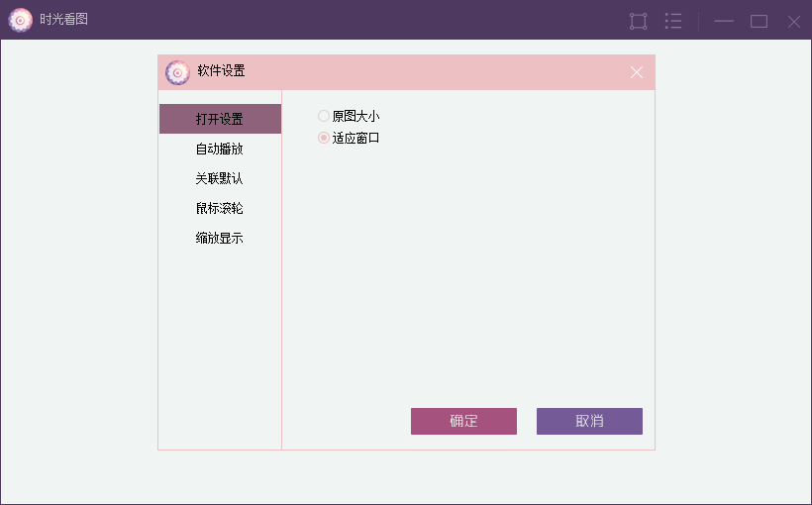The image size is (812, 505).
Task: Click the 软件设置 dialog title text
Action: point(221,71)
